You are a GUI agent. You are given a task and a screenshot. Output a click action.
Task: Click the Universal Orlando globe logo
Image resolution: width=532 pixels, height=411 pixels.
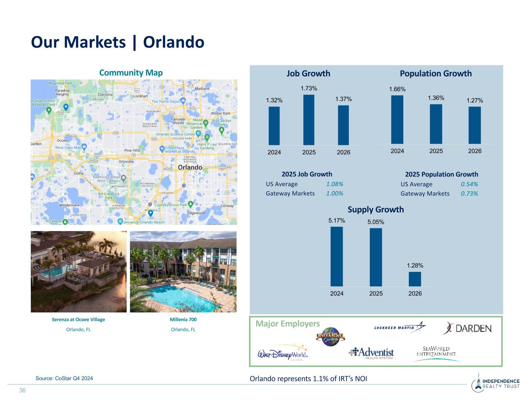click(330, 336)
